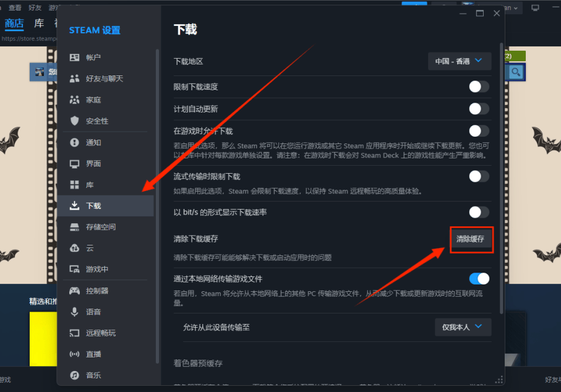Click the STEAM 设置 title text

pos(95,30)
